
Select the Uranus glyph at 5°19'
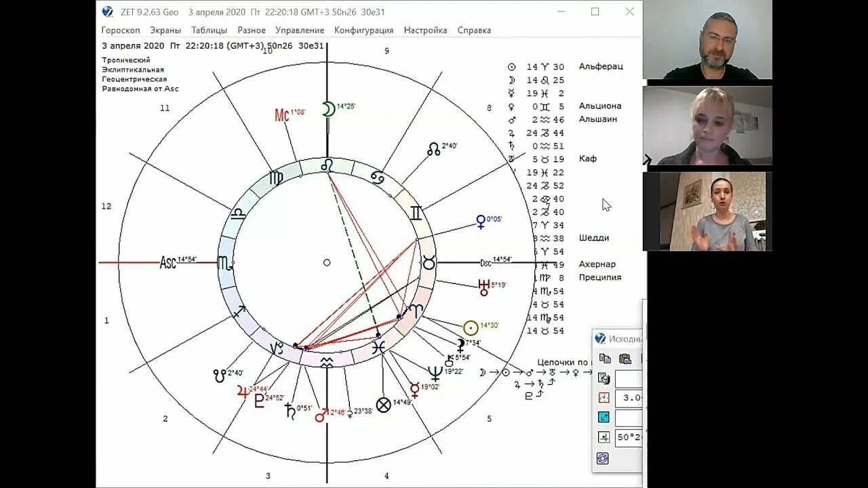coord(484,287)
